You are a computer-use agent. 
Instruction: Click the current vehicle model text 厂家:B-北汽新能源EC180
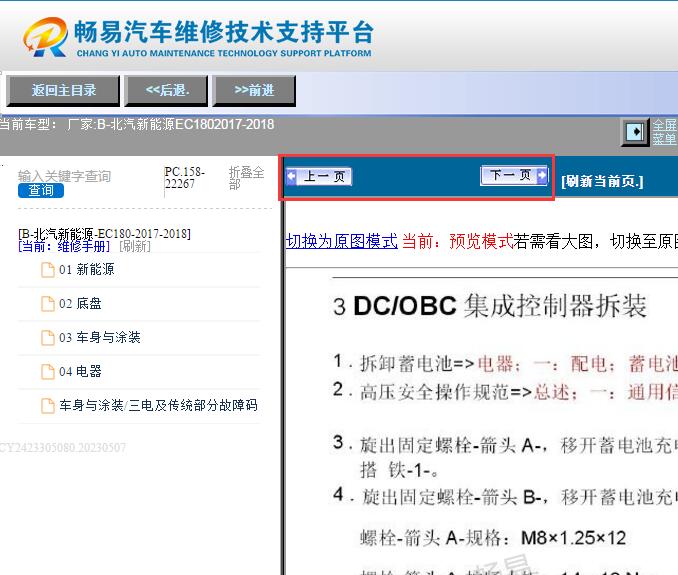click(x=171, y=125)
